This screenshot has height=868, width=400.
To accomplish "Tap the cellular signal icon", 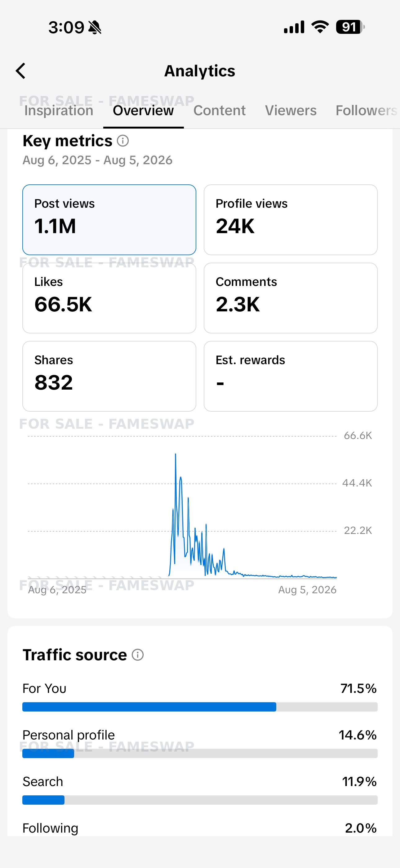I will (294, 27).
